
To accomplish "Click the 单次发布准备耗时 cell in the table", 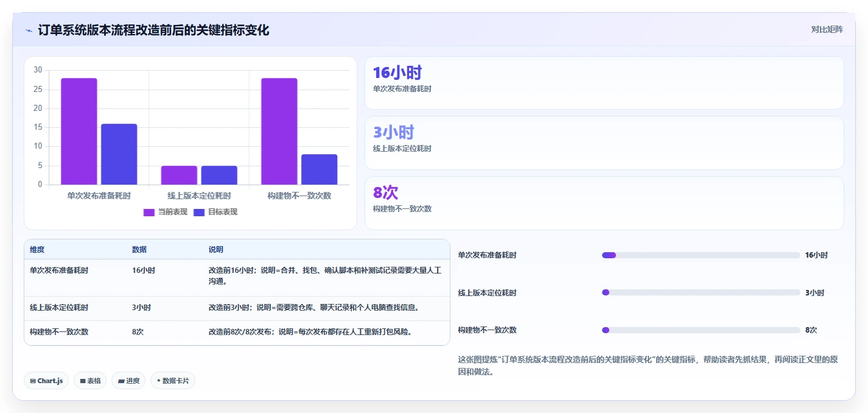I will (x=59, y=270).
